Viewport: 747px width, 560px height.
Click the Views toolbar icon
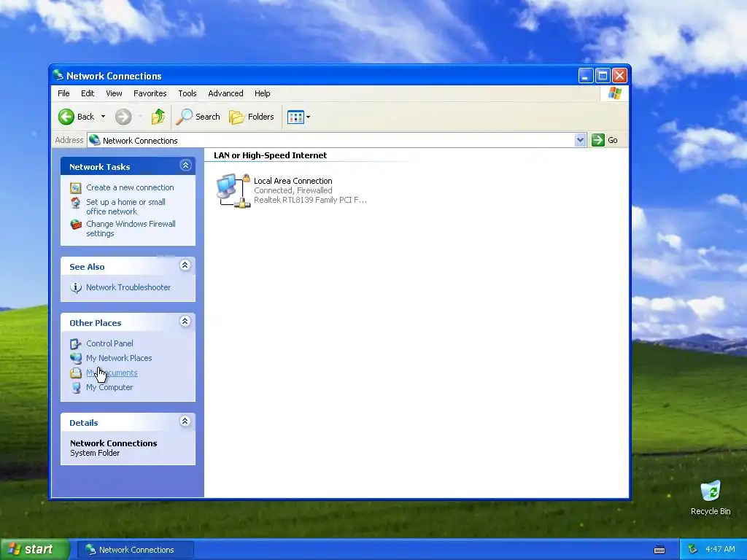pyautogui.click(x=295, y=117)
